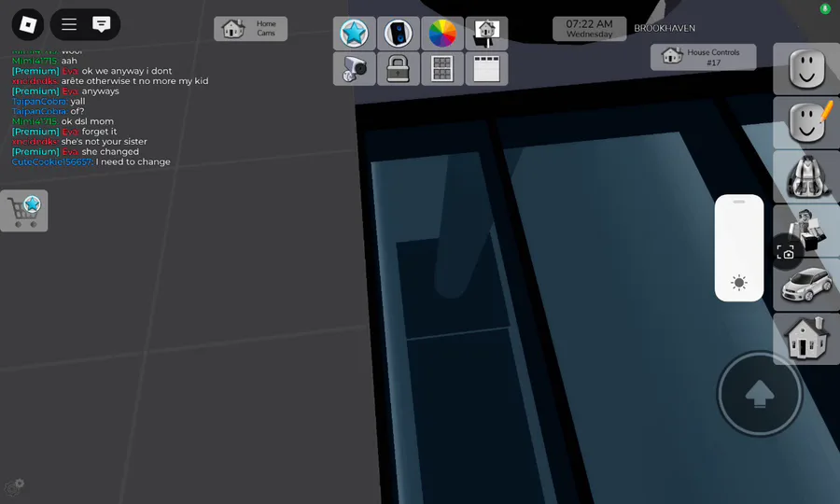Select message "arête otherwise t no more my kid"
The width and height of the screenshot is (840, 504).
coord(134,81)
